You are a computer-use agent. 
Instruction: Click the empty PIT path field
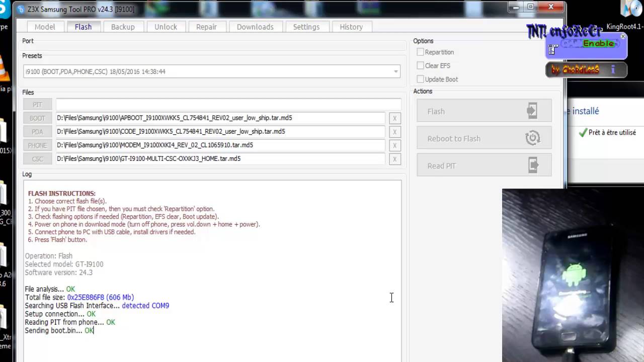coord(228,104)
